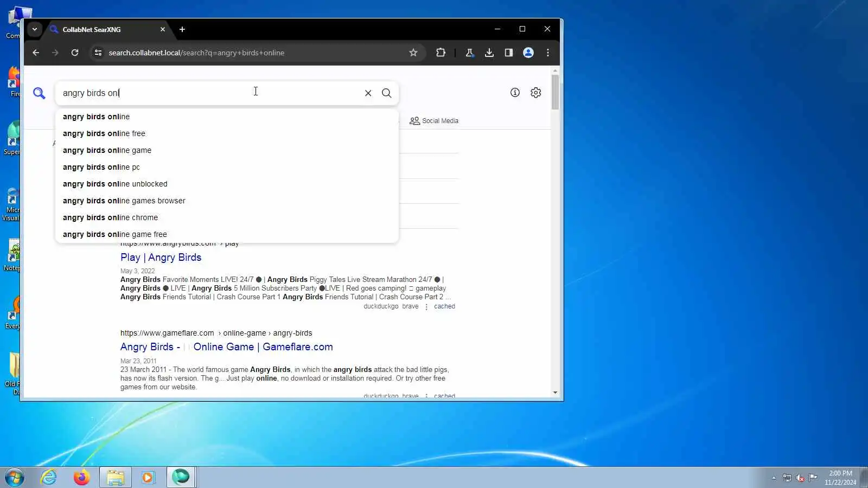Select the active browser taskbar button
This screenshot has height=488, width=868.
coord(181,477)
